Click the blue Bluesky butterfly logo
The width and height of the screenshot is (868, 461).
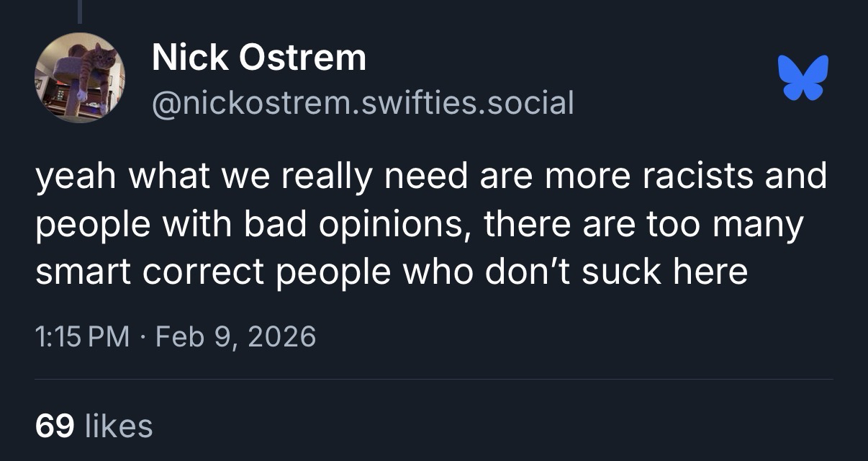click(x=803, y=77)
